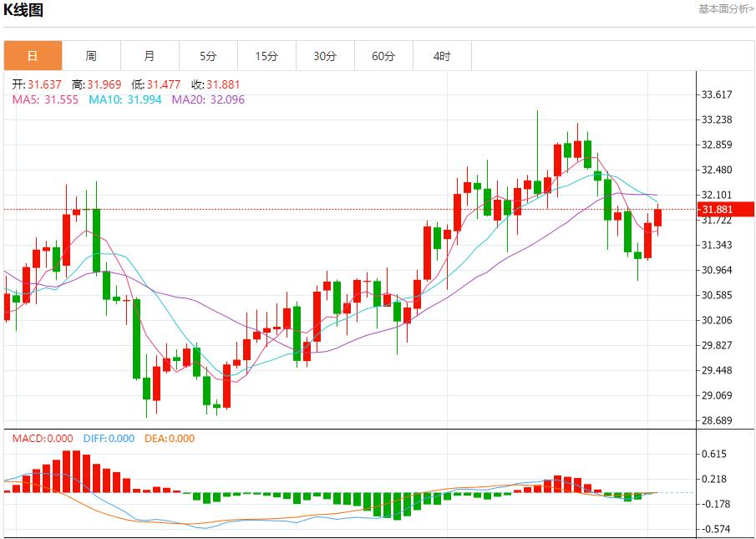Click the MACD value label
This screenshot has width=756, height=539.
(42, 438)
